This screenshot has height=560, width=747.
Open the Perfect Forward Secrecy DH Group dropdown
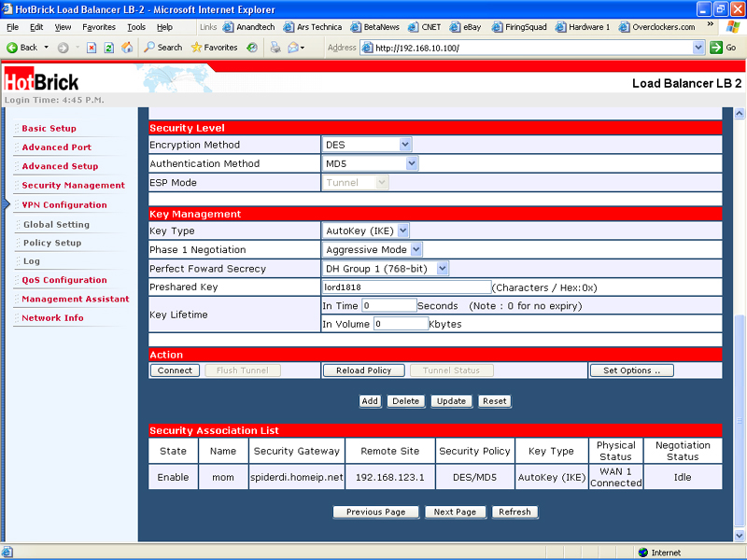point(385,269)
